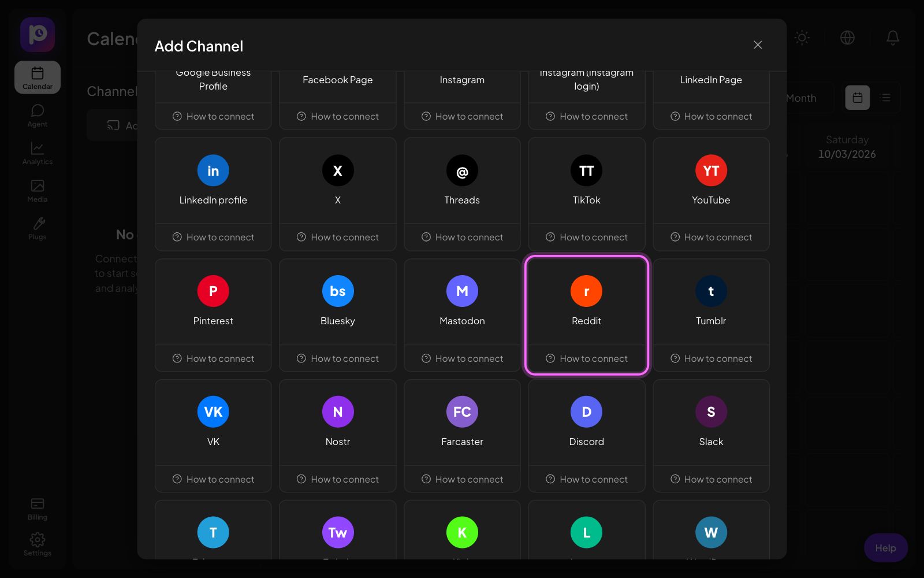Open language globe icon
This screenshot has height=578, width=924.
tap(847, 38)
